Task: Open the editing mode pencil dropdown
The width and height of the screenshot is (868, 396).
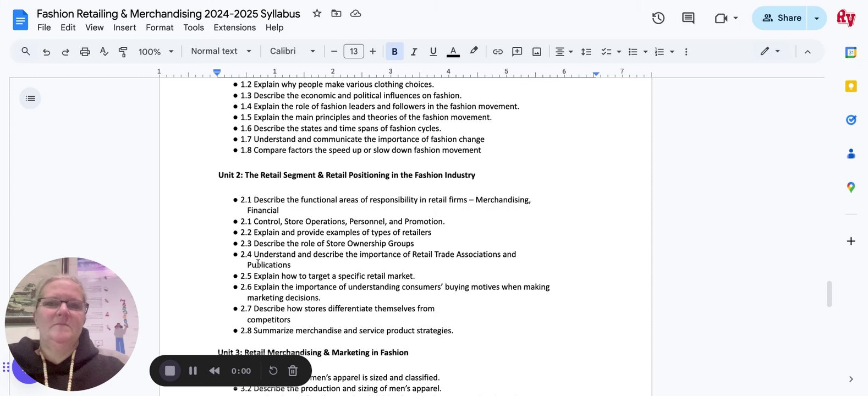Action: coord(770,51)
